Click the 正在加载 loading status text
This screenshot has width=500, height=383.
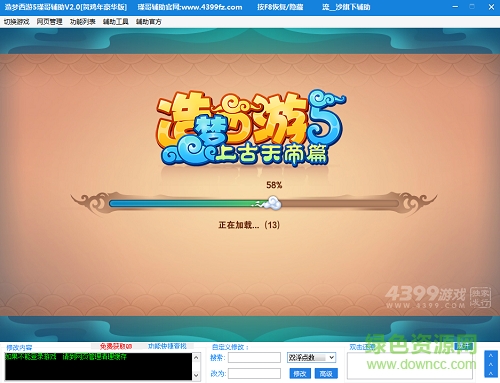click(x=249, y=225)
